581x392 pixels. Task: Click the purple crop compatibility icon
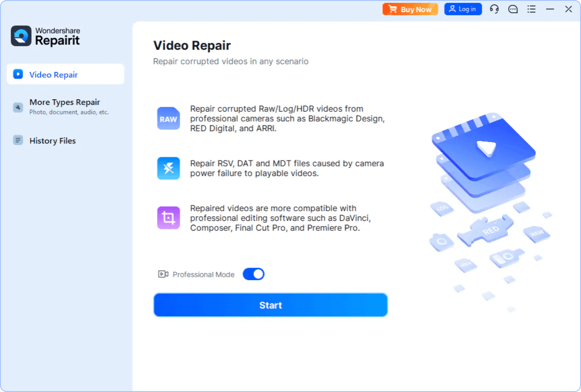168,217
